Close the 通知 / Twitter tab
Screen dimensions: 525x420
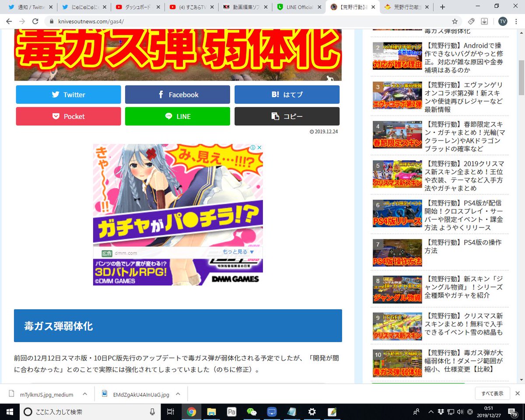tap(51, 7)
